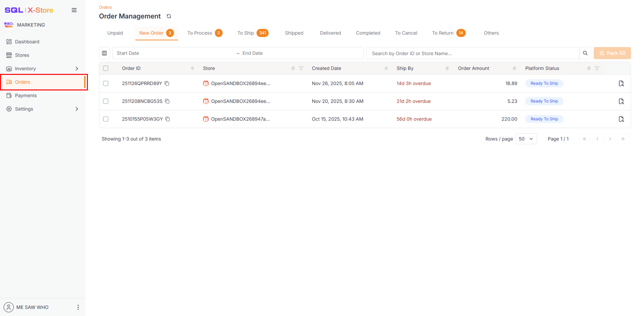Run the search with the magnifier icon

pyautogui.click(x=585, y=53)
